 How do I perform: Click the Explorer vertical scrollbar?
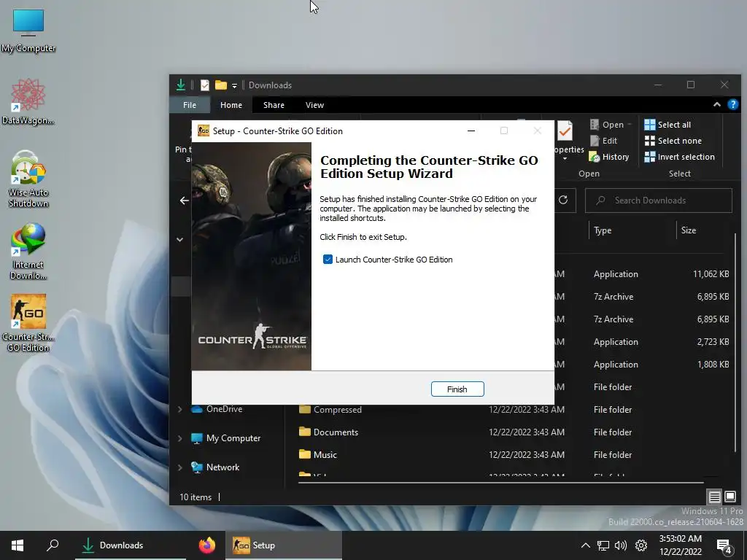(x=735, y=343)
